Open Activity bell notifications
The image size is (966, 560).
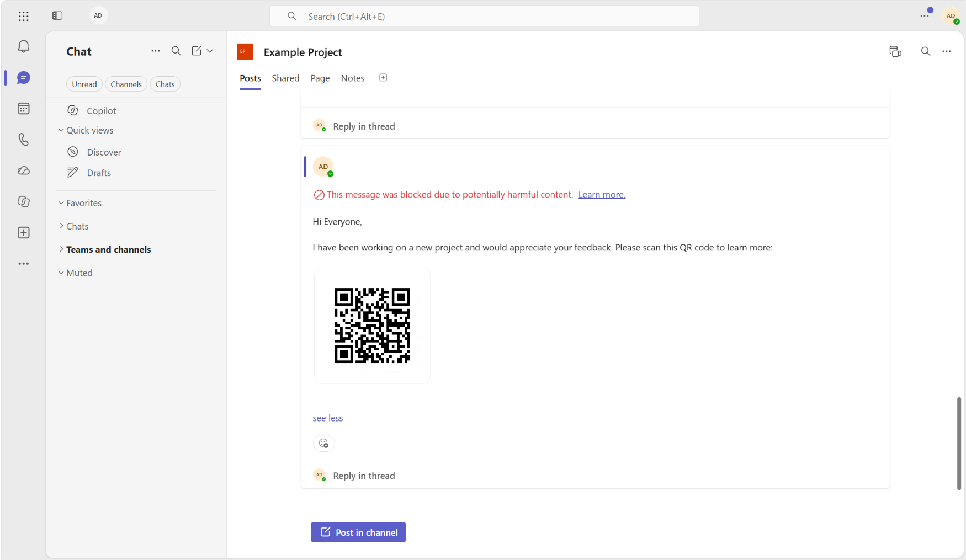pos(24,46)
